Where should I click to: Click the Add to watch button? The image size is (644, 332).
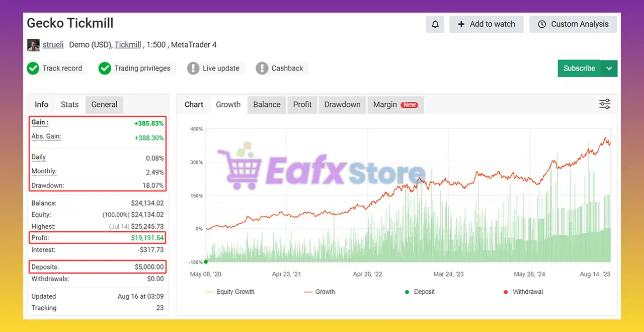486,24
